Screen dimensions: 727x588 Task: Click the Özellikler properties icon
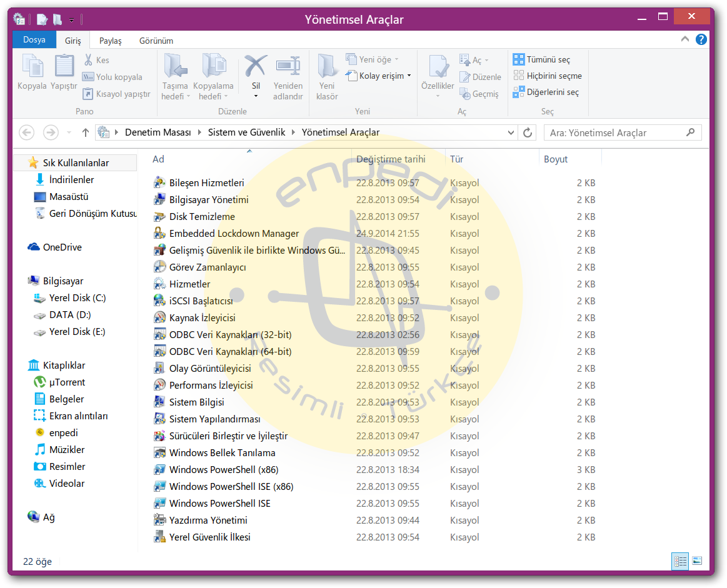(x=438, y=66)
